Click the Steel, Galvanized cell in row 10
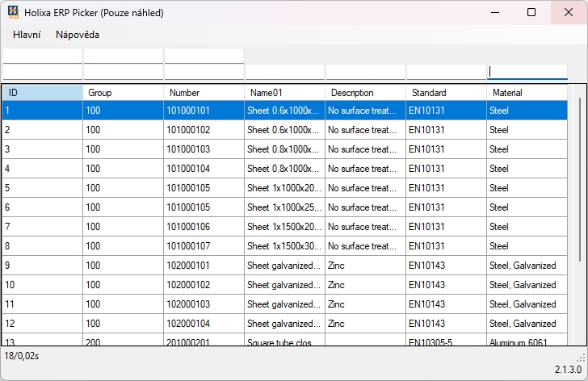The height and width of the screenshot is (381, 588). tap(527, 285)
